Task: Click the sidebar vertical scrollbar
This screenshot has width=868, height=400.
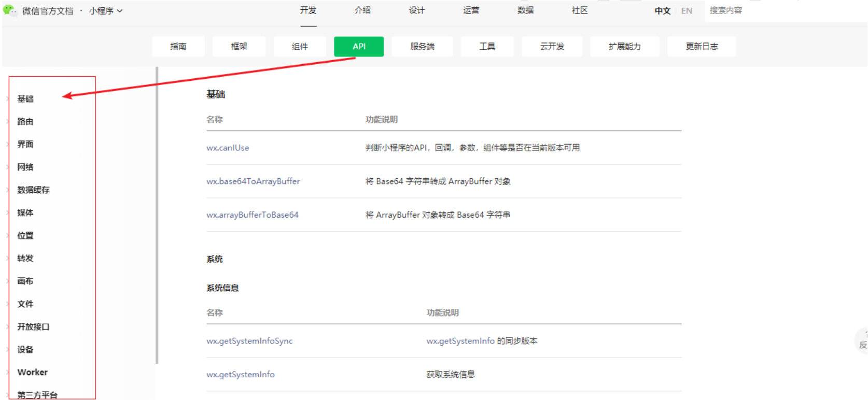Action: coord(157,215)
